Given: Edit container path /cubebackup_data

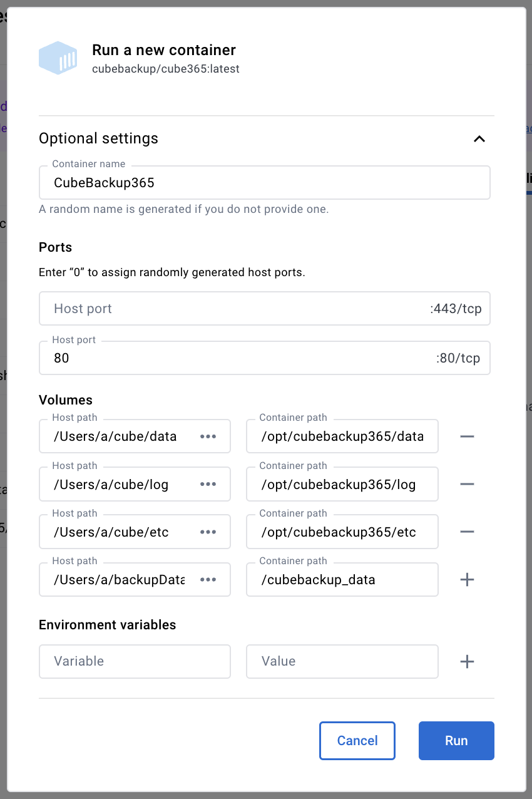Looking at the screenshot, I should pos(342,579).
